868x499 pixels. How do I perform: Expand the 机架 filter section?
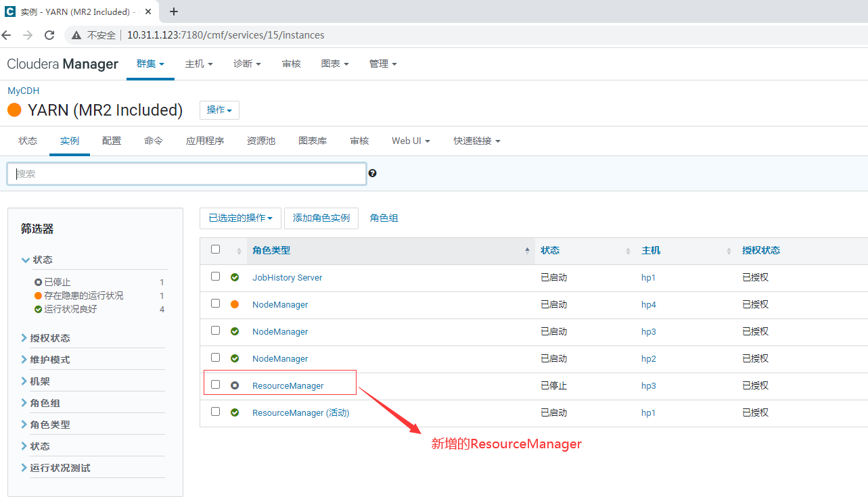pyautogui.click(x=35, y=381)
